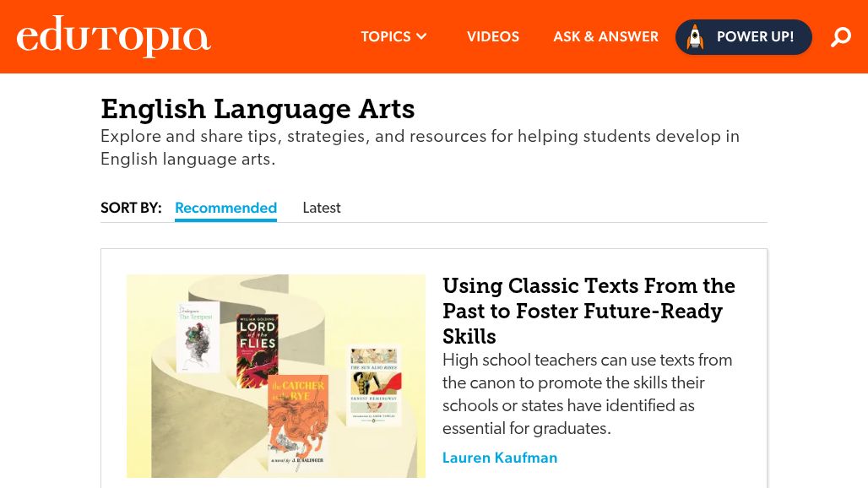Select the Recommended sort tab

pos(225,208)
